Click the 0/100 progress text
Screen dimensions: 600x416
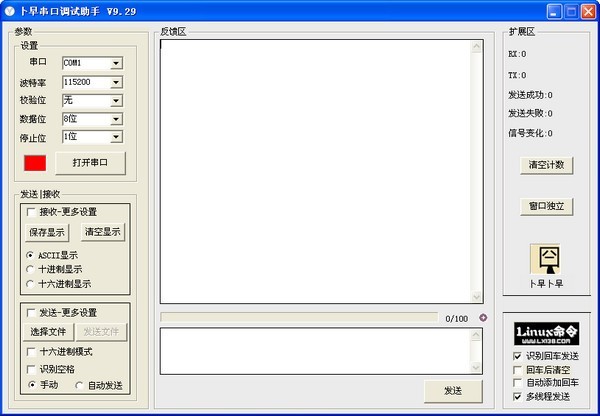click(x=457, y=318)
